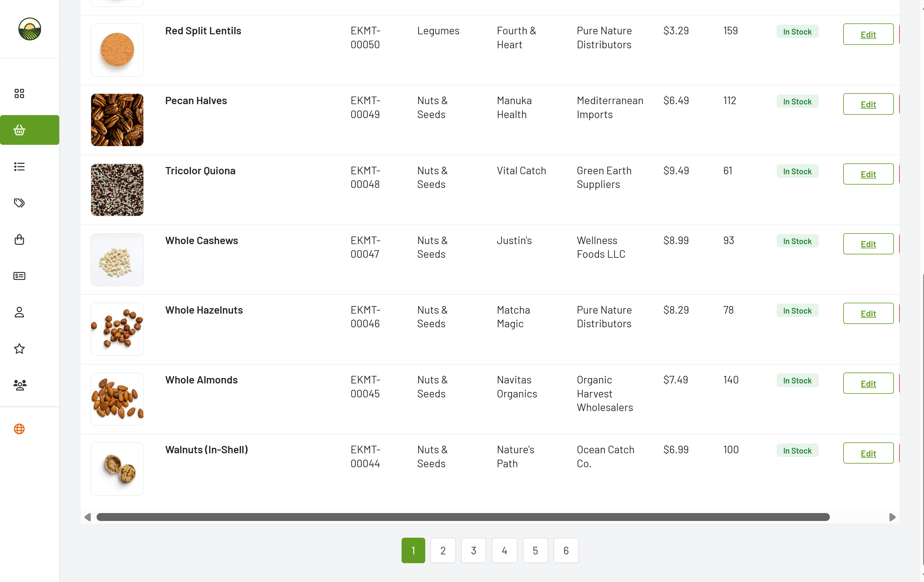The width and height of the screenshot is (924, 582).
Task: Go to page 2 of pagination
Action: point(443,550)
